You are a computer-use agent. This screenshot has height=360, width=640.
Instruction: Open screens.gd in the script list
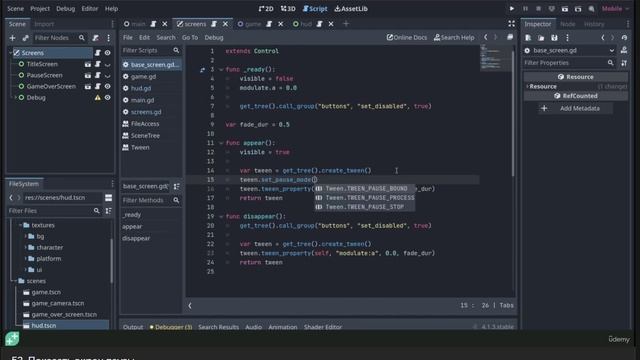click(146, 112)
